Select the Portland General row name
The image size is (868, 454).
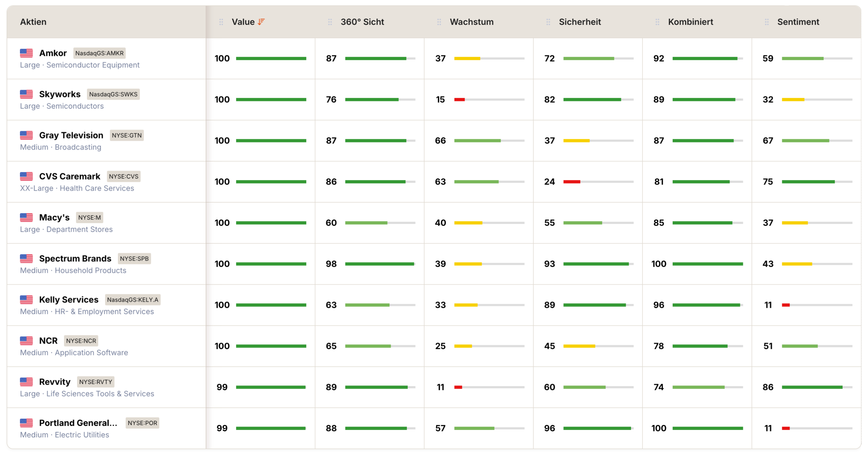pyautogui.click(x=78, y=423)
